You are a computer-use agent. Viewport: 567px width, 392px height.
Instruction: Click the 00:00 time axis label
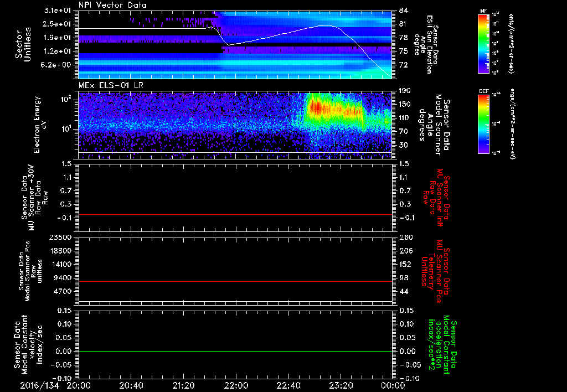click(393, 385)
